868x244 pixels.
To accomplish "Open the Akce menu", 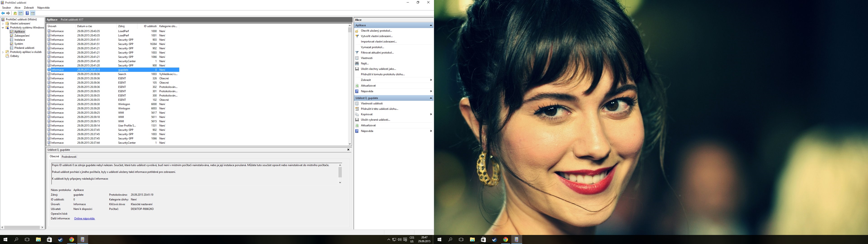I will pos(17,7).
